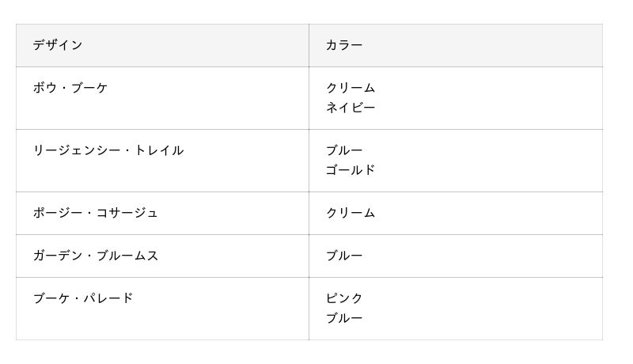633x364 pixels.
Task: Click ブルー in the リージェンシー・トレイル row
Action: [344, 150]
